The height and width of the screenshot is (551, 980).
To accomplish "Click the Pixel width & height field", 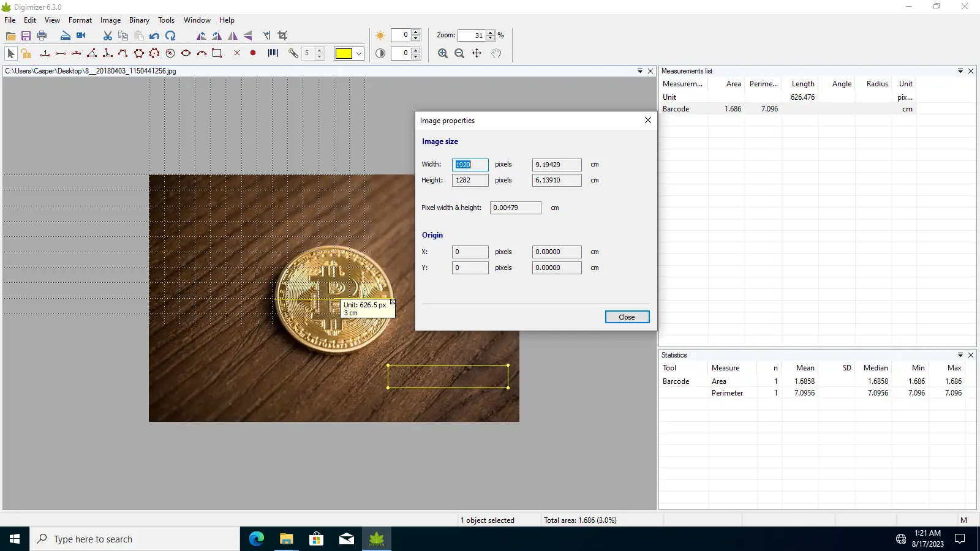I will (x=516, y=208).
